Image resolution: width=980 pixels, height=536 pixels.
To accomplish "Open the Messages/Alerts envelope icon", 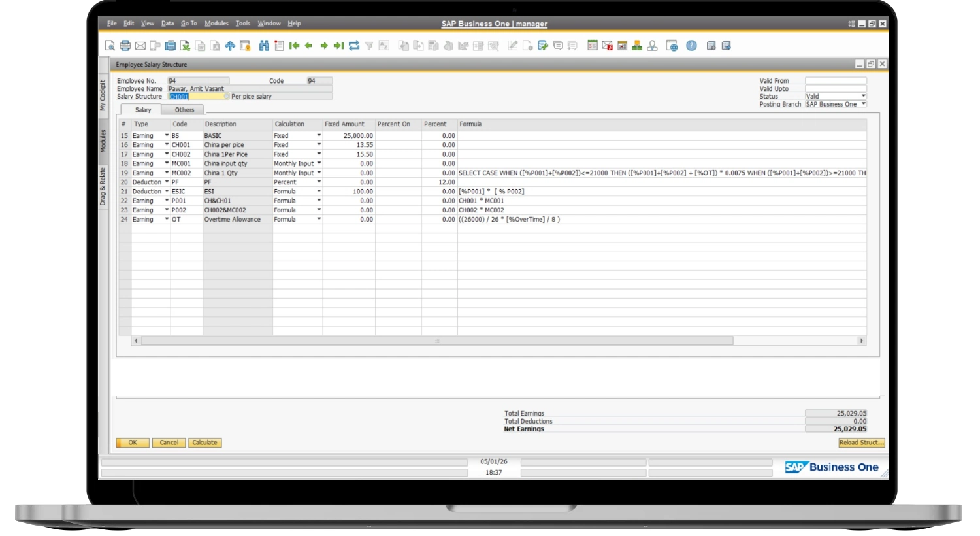I will (607, 46).
